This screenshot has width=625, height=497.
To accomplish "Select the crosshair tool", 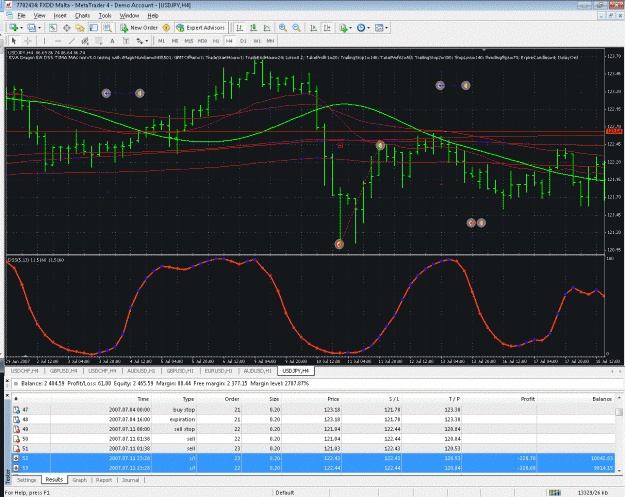I will 28,41.
